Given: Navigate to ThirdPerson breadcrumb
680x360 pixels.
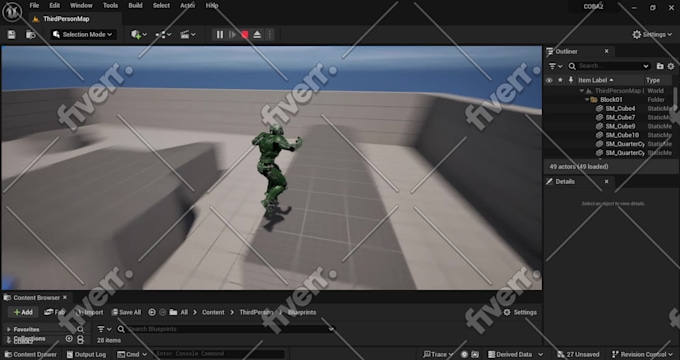Looking at the screenshot, I should coord(256,312).
